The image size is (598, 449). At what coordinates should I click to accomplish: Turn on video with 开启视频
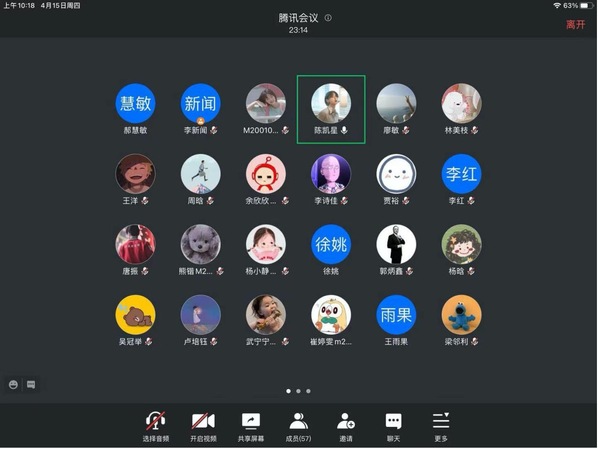click(x=203, y=426)
